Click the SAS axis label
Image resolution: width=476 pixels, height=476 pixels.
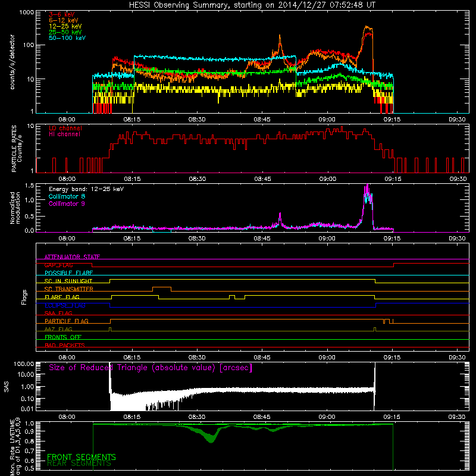click(7, 387)
